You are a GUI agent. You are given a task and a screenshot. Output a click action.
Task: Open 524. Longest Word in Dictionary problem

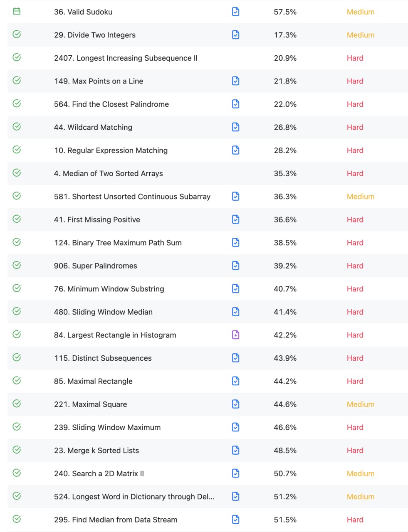[x=134, y=497]
